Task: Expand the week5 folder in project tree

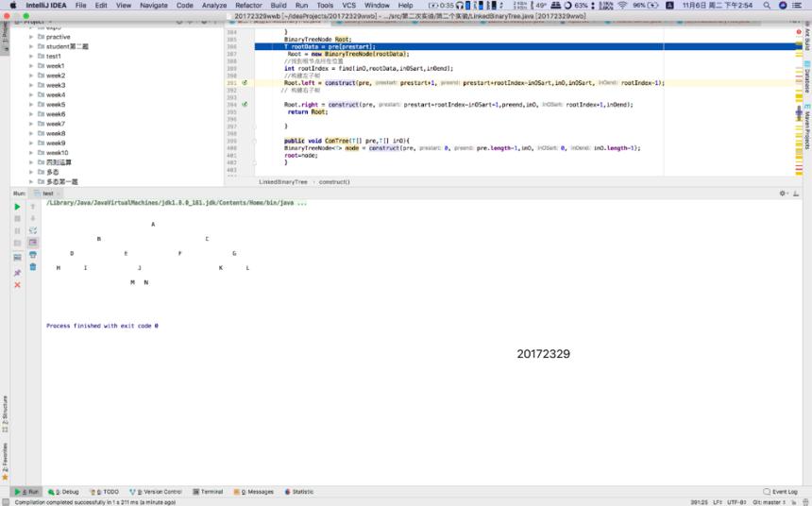Action: click(31, 105)
